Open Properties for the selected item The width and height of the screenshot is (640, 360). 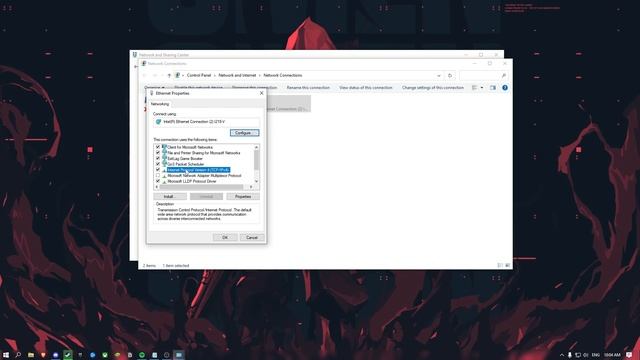coord(243,197)
